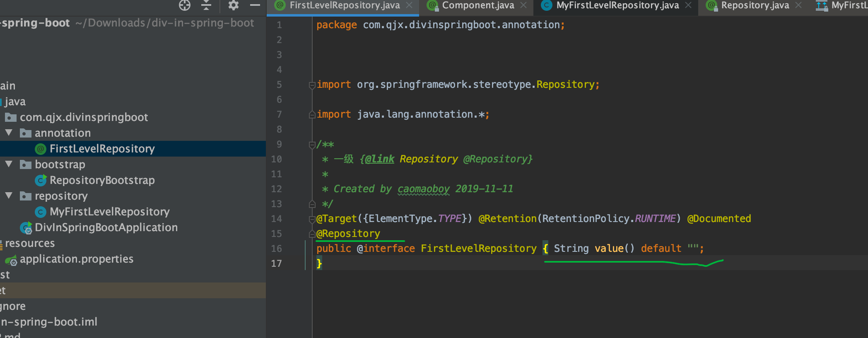Click the collapse all icon in project panel
Image resolution: width=868 pixels, height=338 pixels.
(x=206, y=5)
